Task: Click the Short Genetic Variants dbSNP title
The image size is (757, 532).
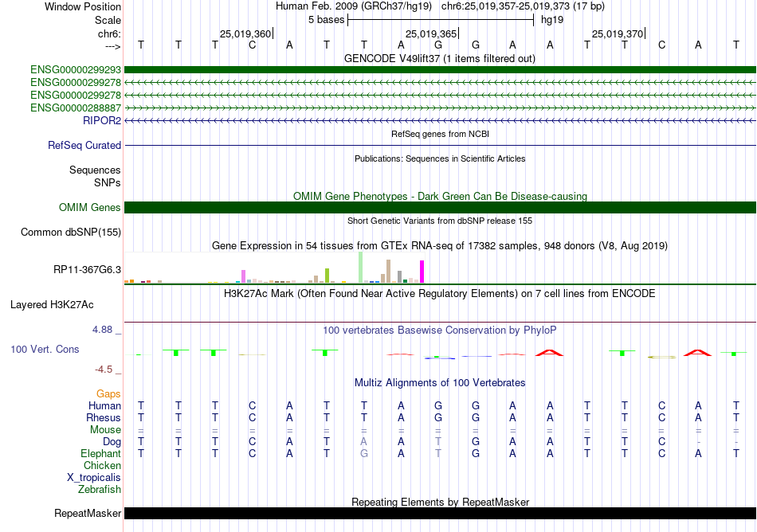Action: pyautogui.click(x=440, y=221)
